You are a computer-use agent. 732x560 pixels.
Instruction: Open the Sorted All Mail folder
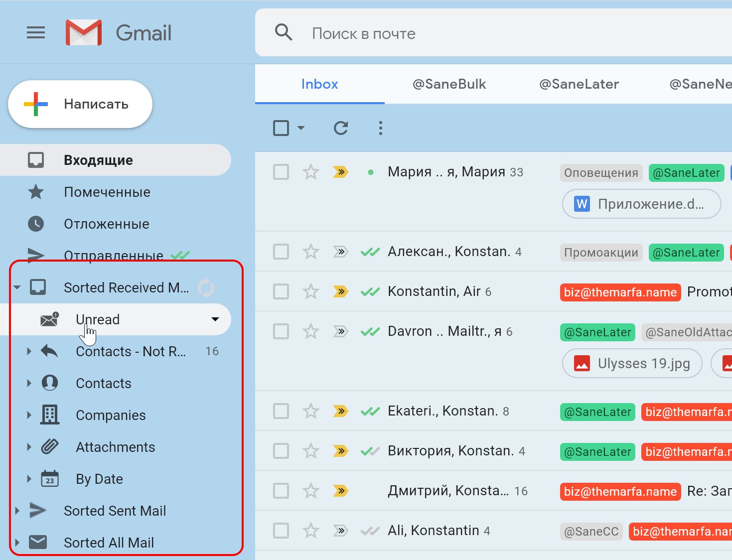(x=109, y=543)
